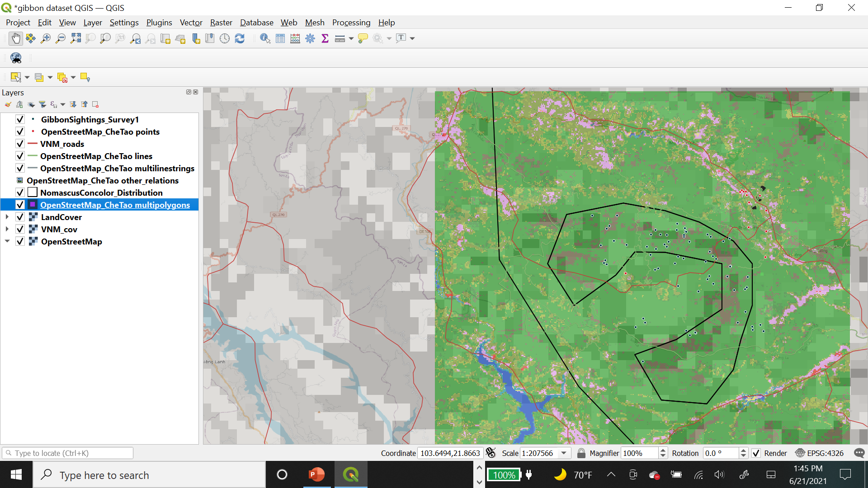The height and width of the screenshot is (488, 868).
Task: Click the Zoom In magnifier tool
Action: (x=46, y=38)
